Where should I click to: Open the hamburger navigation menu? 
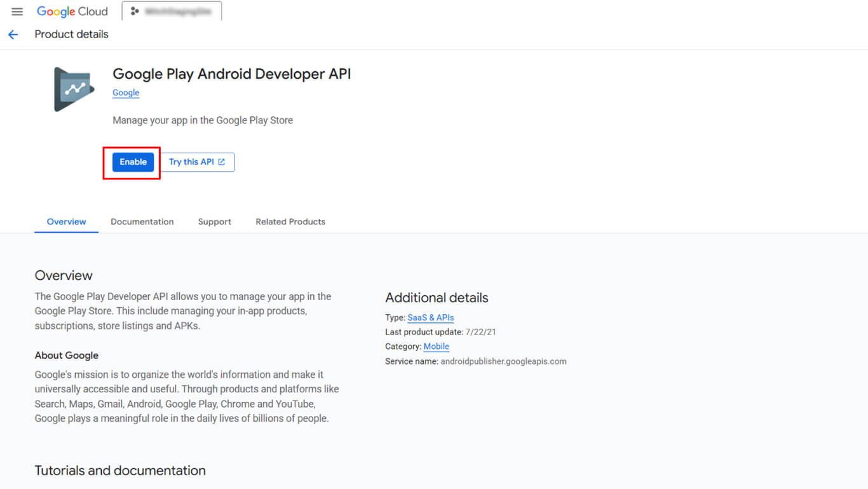[17, 11]
